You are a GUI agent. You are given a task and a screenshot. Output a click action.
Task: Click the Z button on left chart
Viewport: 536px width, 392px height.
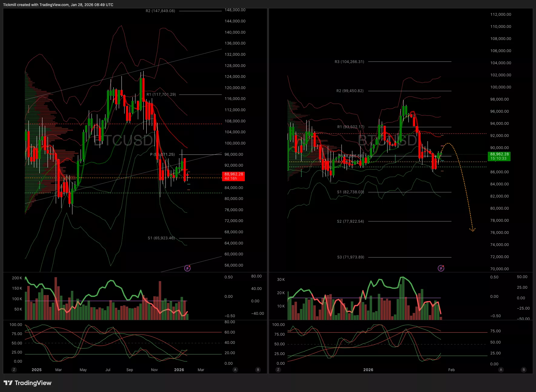coord(14,370)
